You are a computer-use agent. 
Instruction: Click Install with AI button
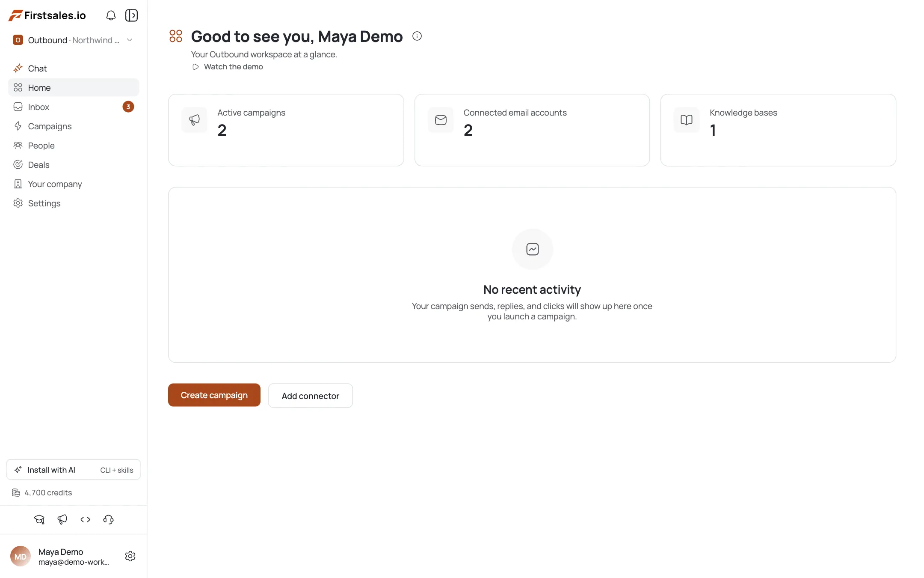pyautogui.click(x=74, y=470)
